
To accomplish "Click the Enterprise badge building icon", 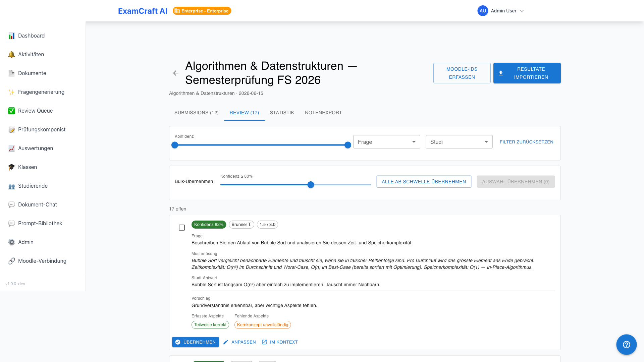I will click(x=177, y=11).
